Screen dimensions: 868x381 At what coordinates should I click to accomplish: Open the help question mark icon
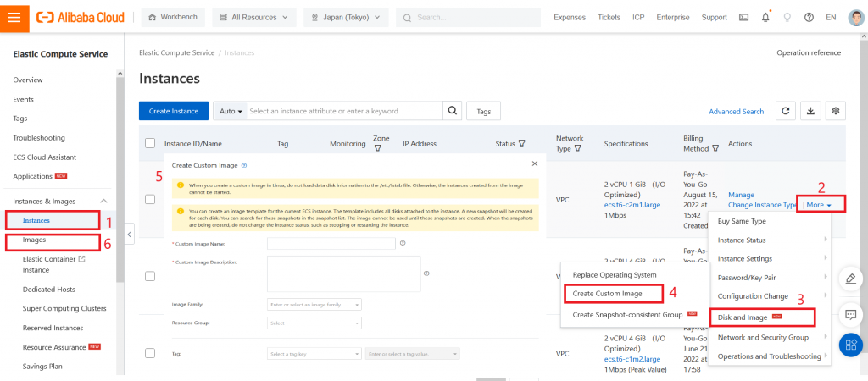point(809,17)
